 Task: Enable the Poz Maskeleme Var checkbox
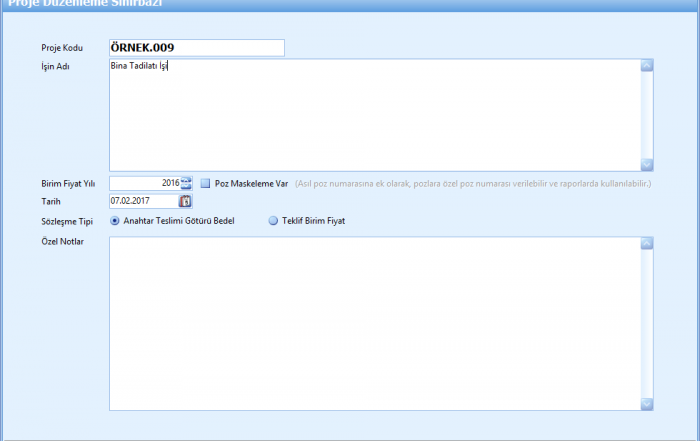(205, 184)
